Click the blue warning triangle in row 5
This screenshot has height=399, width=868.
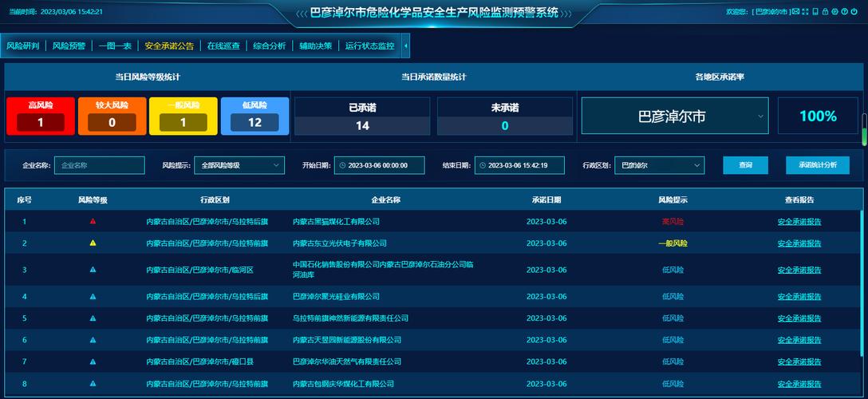point(93,318)
